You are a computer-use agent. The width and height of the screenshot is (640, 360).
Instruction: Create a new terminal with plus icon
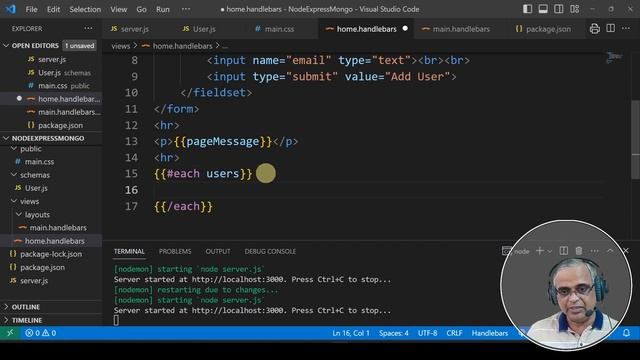[540, 251]
